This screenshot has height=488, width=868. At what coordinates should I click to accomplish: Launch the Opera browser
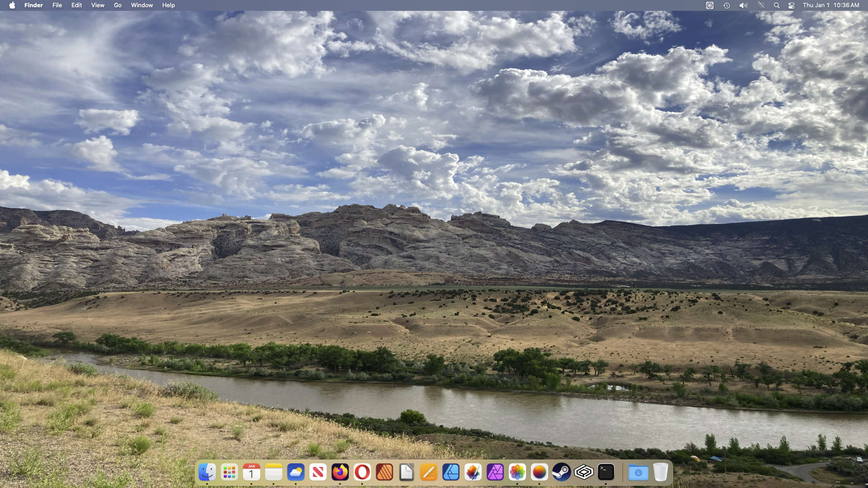click(x=362, y=473)
